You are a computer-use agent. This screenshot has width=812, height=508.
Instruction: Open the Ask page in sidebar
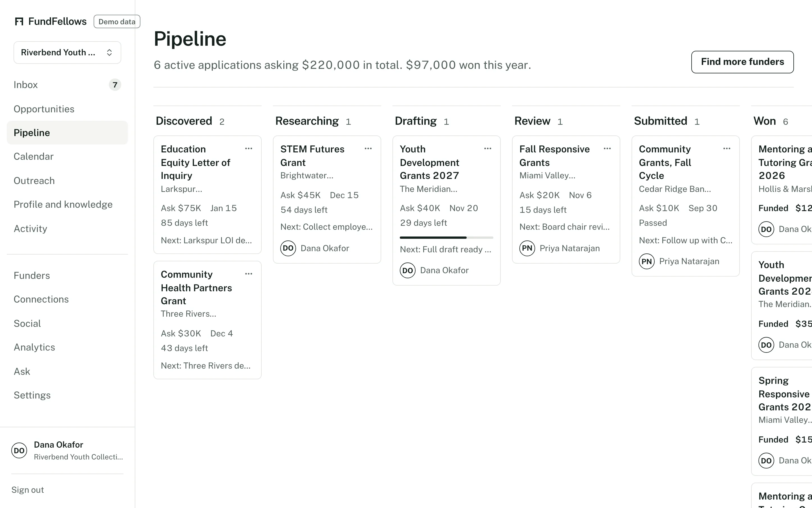click(x=67, y=372)
